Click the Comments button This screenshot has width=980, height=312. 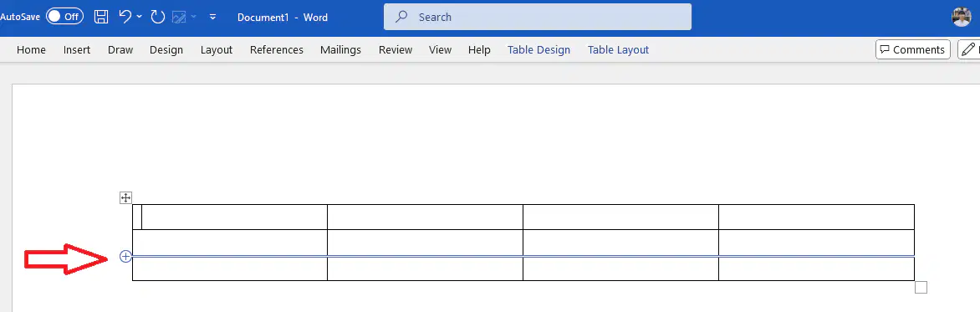[912, 49]
